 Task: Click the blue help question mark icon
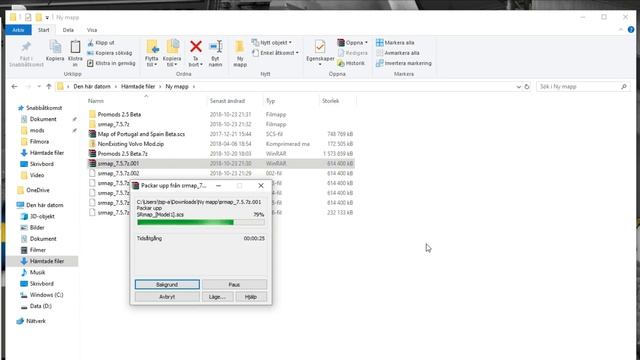tap(631, 30)
